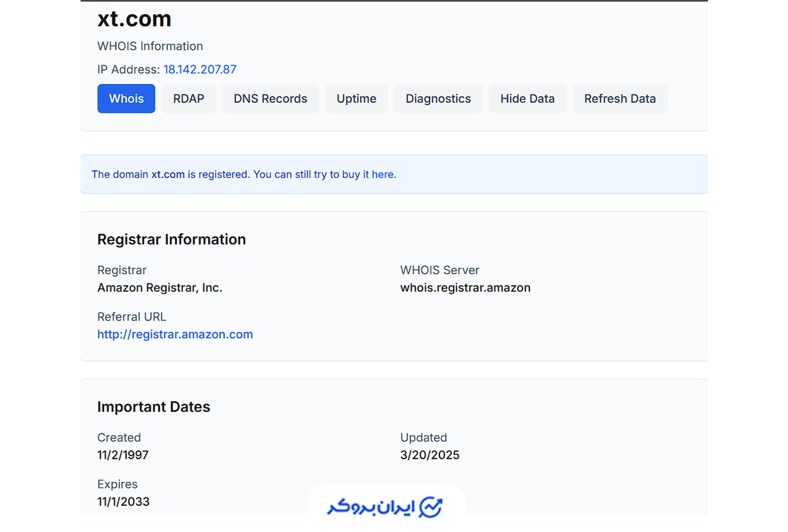Switch to the RDAP tab
Image resolution: width=788 pixels, height=532 pixels.
[188, 99]
